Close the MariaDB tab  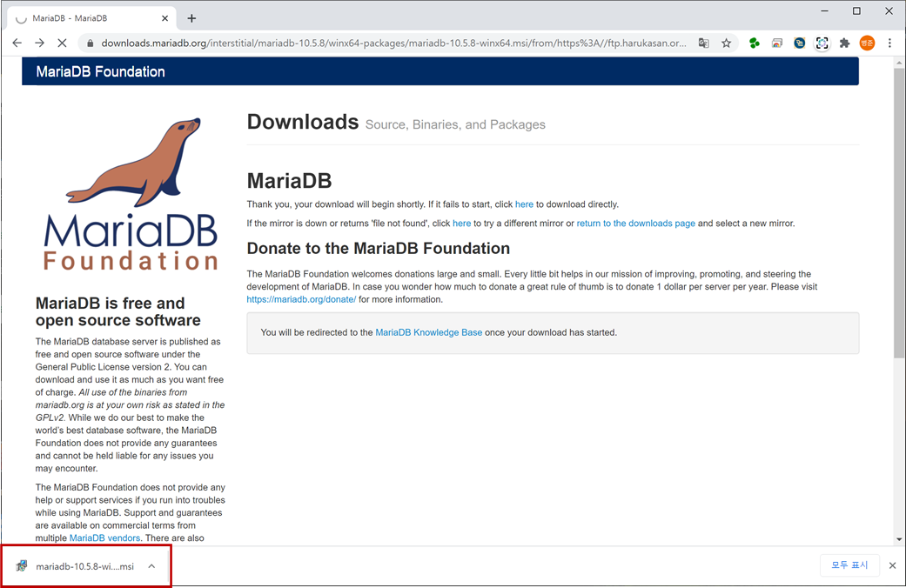coord(164,18)
